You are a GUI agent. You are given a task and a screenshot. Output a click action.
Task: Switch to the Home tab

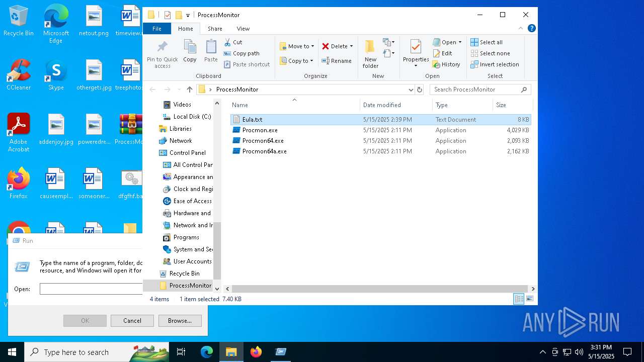click(185, 29)
